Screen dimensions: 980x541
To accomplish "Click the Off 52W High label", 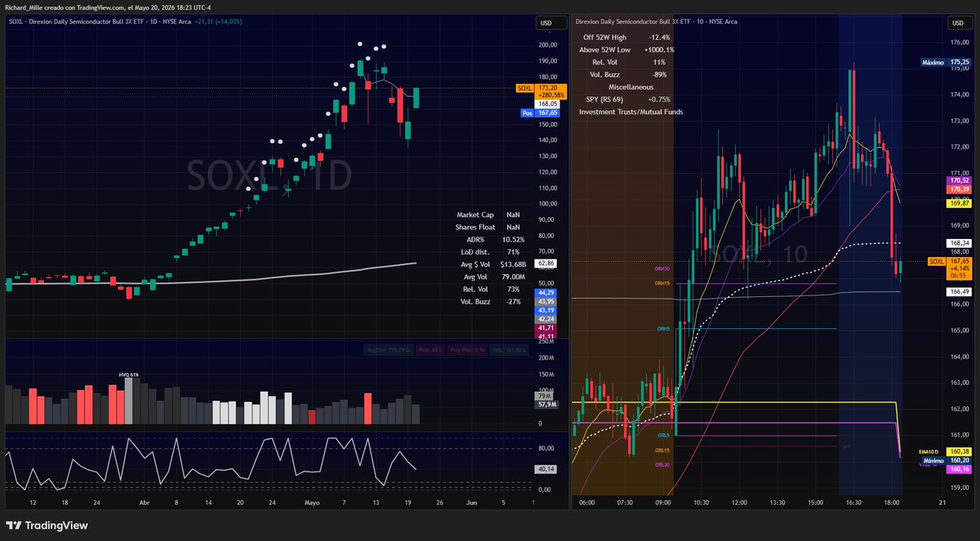I will click(x=605, y=38).
